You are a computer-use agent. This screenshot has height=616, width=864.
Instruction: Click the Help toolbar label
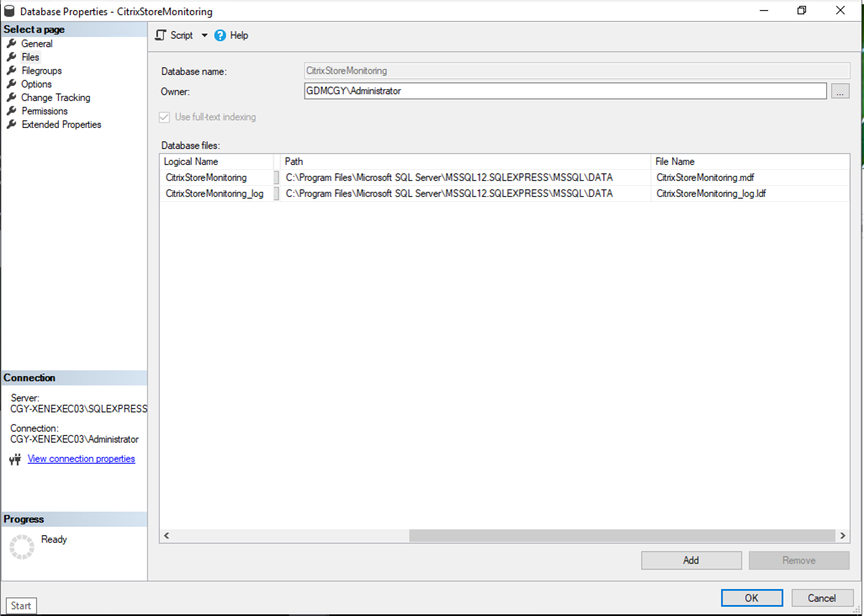coord(239,35)
